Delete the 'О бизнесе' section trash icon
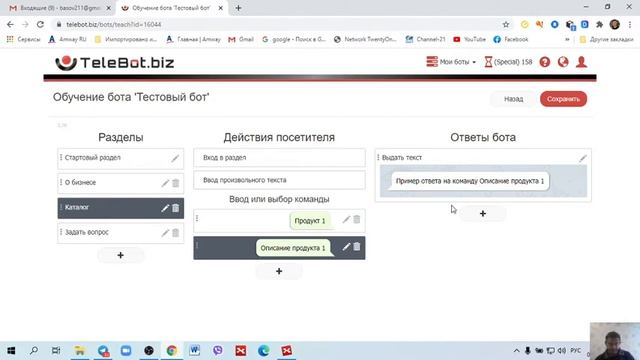The height and width of the screenshot is (360, 640). pos(176,183)
